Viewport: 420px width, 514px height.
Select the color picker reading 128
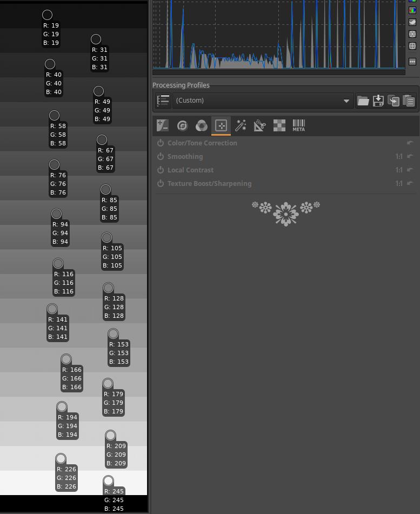click(x=109, y=288)
